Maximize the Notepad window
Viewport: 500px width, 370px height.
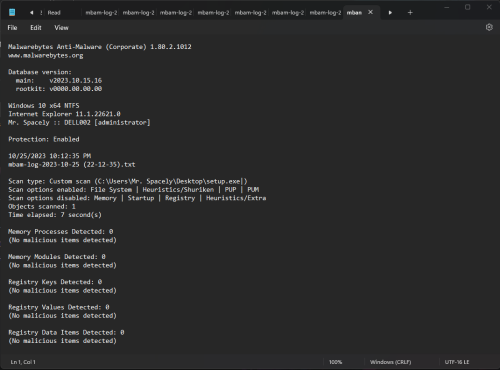[468, 7]
